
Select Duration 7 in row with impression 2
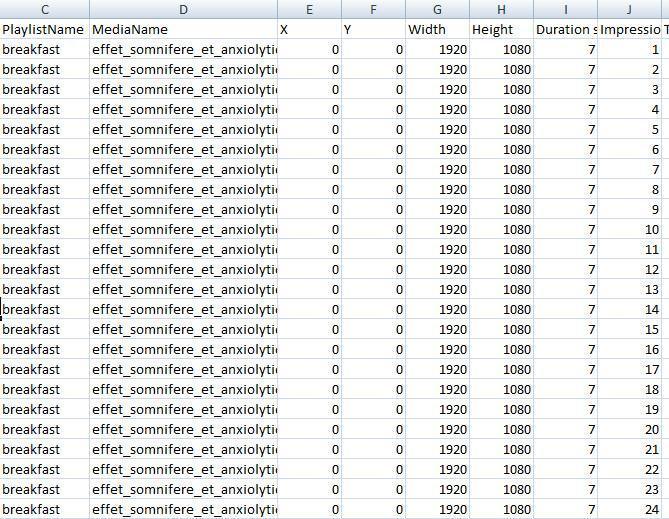point(565,69)
